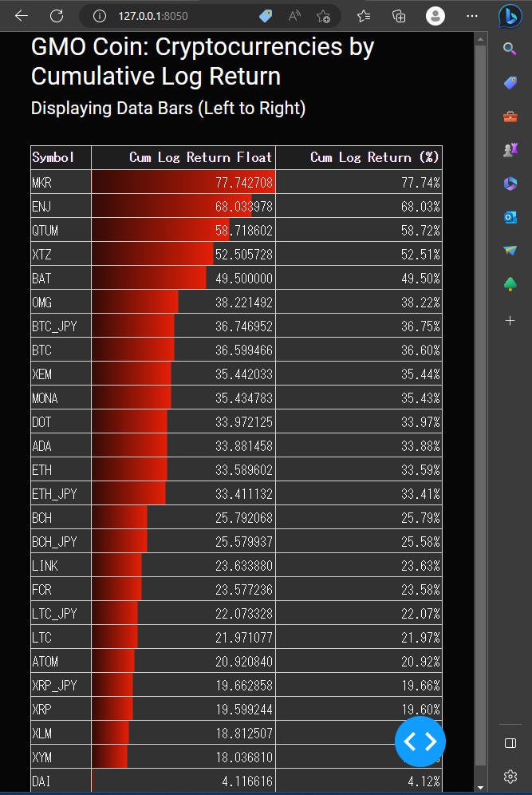Open the sidebar Drop paper plane icon
The width and height of the screenshot is (532, 795).
pos(510,251)
